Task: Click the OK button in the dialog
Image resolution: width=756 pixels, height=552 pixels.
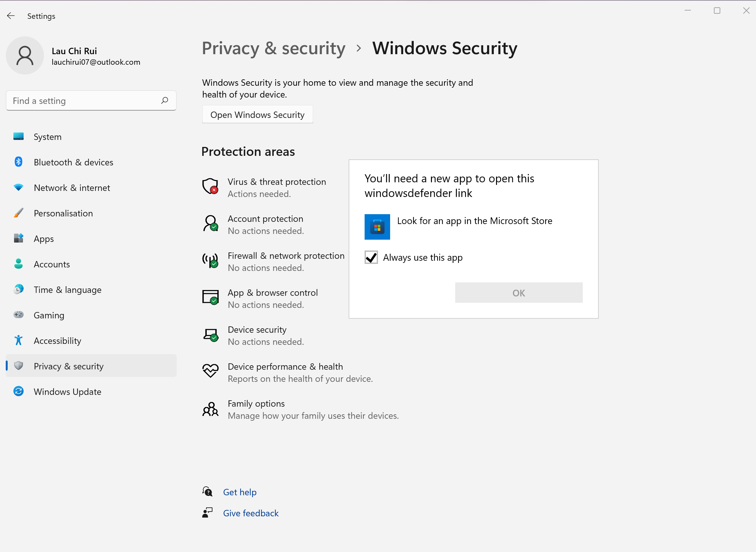Action: (519, 293)
